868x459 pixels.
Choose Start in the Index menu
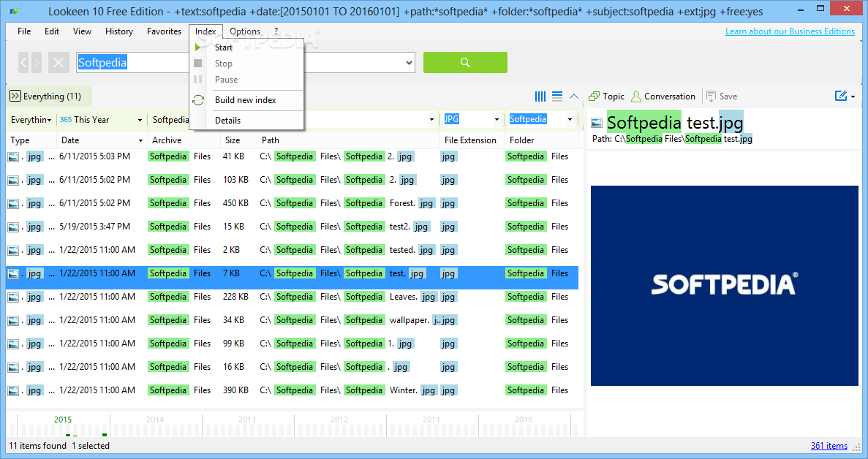(224, 48)
